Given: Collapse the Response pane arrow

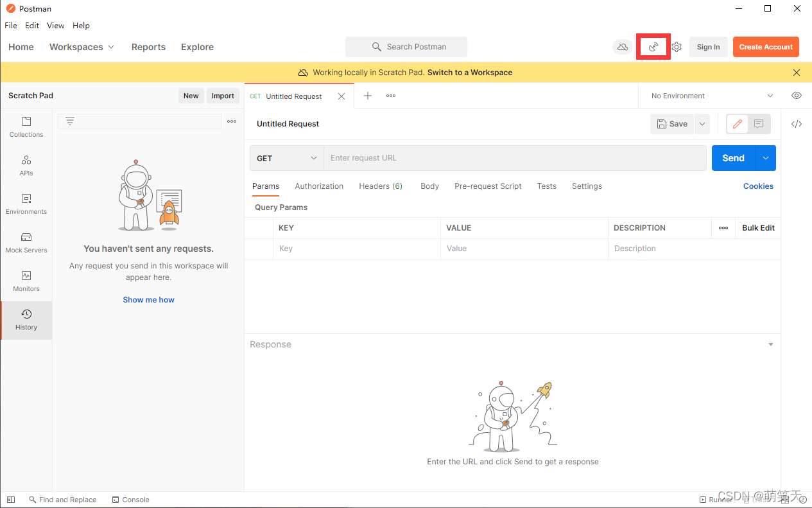Looking at the screenshot, I should click(x=771, y=345).
